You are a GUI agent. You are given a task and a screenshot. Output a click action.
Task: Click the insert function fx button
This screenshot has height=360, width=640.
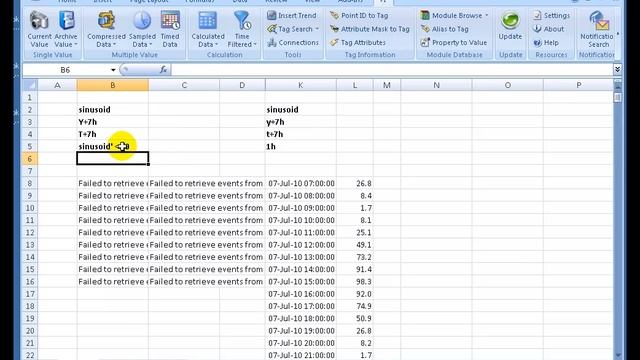[163, 70]
